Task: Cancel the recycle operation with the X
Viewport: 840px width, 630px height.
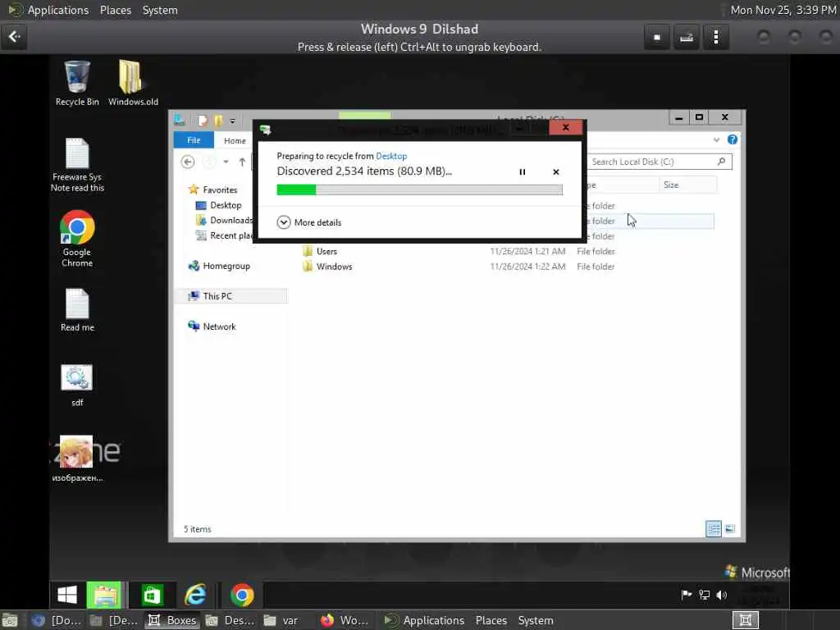Action: coord(556,172)
